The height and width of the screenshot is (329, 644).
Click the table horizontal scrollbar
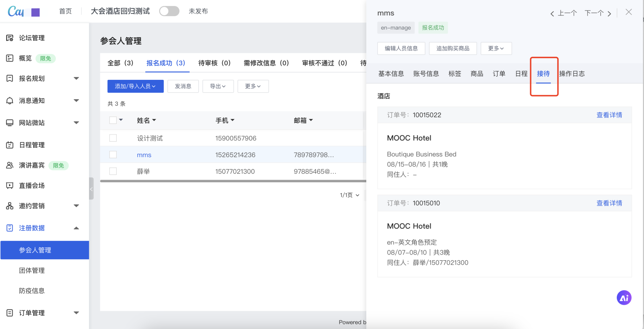(x=233, y=181)
